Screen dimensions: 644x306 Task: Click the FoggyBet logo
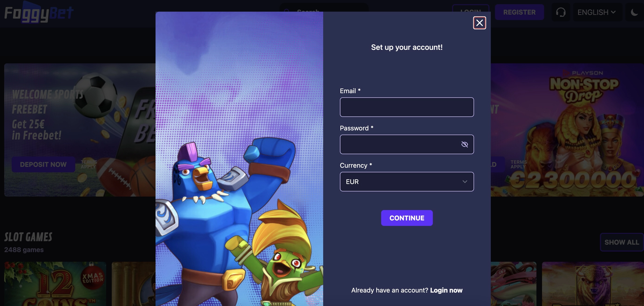39,13
